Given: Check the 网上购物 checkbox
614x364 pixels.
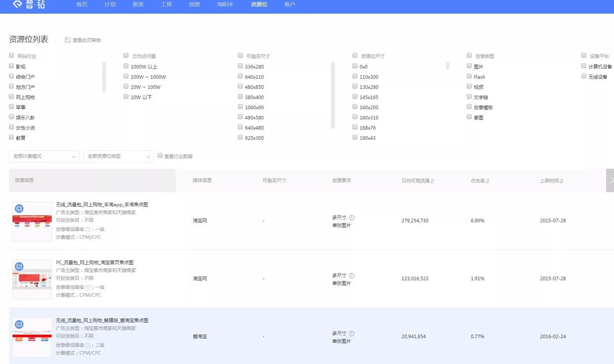Looking at the screenshot, I should [x=11, y=97].
